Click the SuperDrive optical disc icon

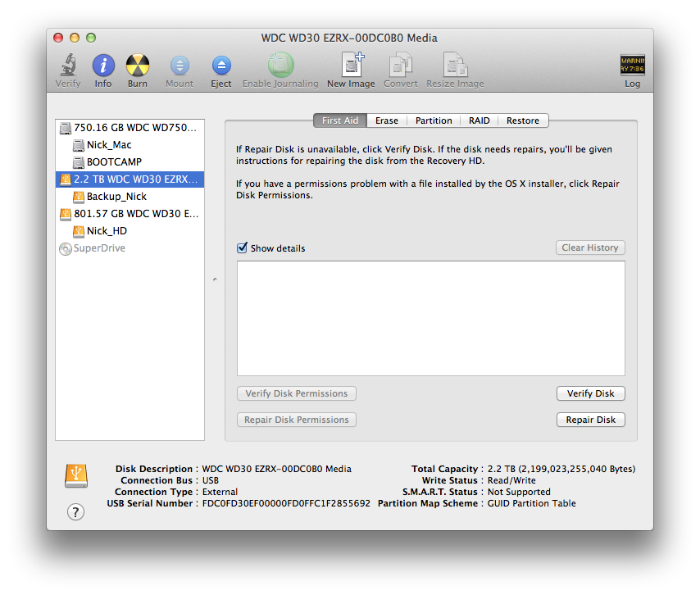[x=66, y=248]
